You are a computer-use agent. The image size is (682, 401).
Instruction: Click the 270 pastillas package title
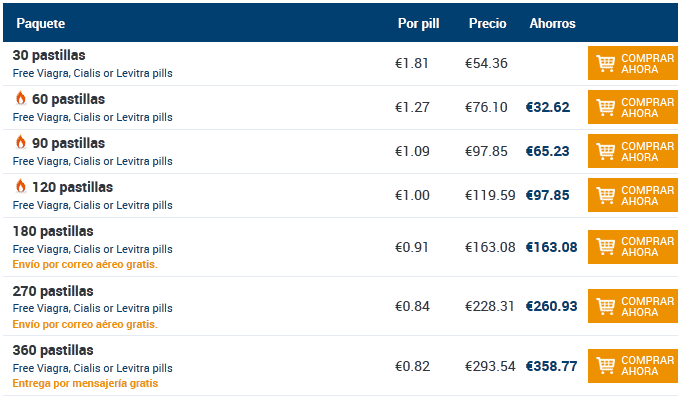[x=53, y=291]
